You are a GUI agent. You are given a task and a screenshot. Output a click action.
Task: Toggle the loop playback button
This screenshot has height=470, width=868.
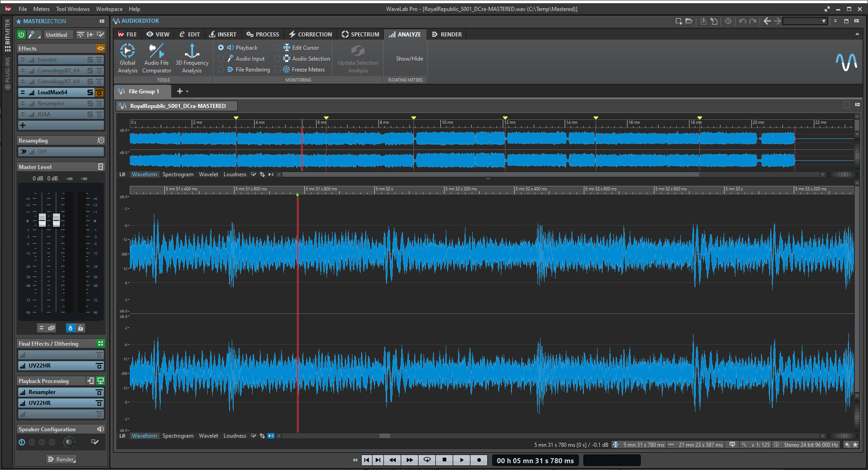(427, 460)
